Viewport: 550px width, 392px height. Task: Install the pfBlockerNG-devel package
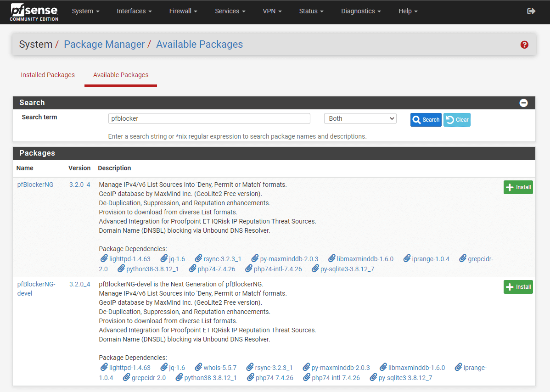[x=518, y=287]
